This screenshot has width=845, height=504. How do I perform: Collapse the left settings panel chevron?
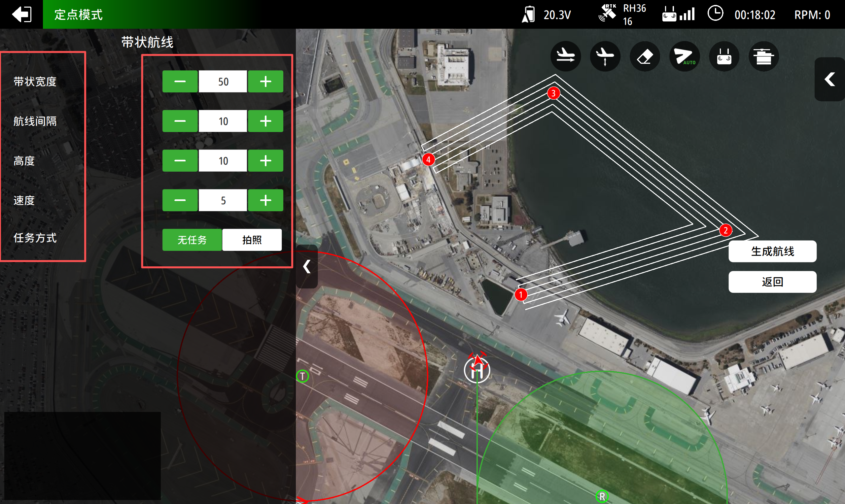point(307,267)
